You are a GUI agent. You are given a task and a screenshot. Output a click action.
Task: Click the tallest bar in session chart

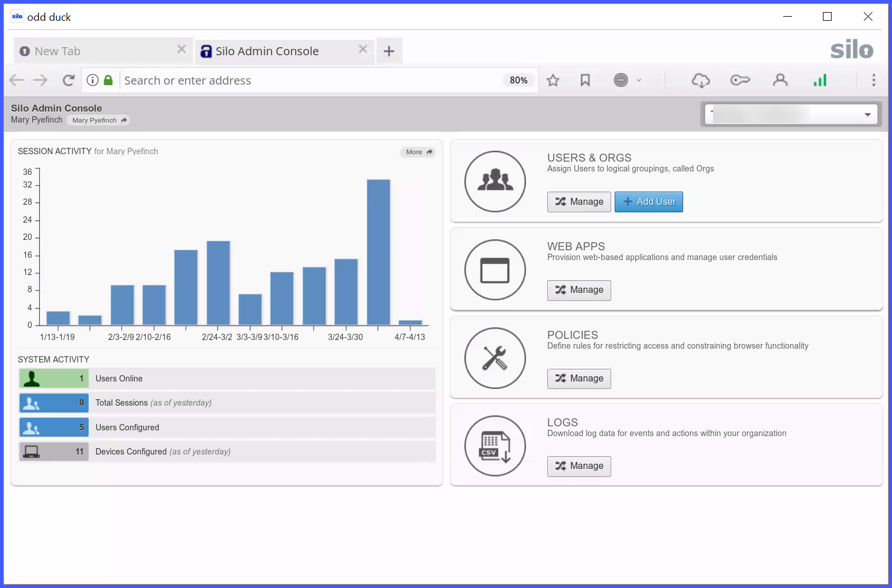click(379, 252)
